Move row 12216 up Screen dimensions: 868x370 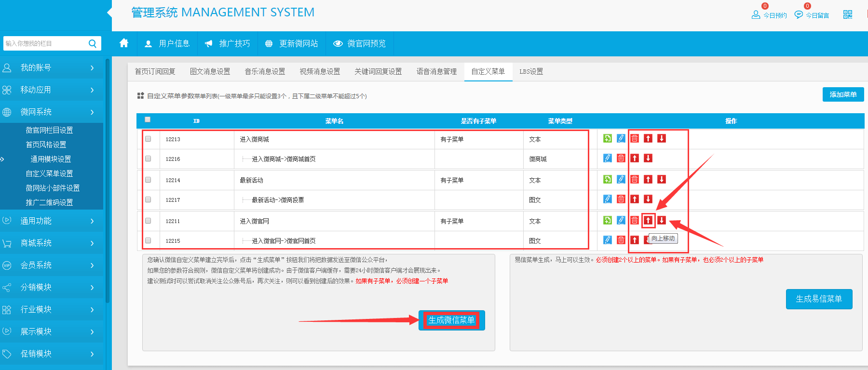click(635, 159)
